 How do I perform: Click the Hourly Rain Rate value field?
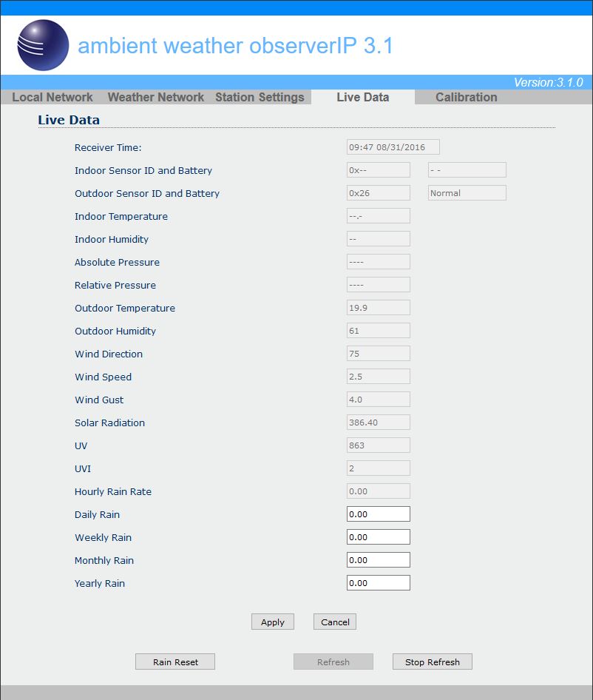pyautogui.click(x=379, y=491)
